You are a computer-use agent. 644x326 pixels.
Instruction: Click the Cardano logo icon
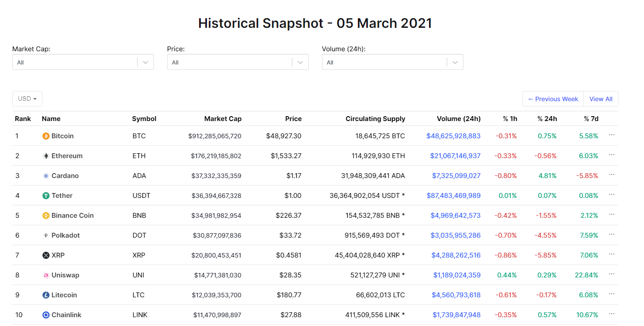[x=46, y=176]
